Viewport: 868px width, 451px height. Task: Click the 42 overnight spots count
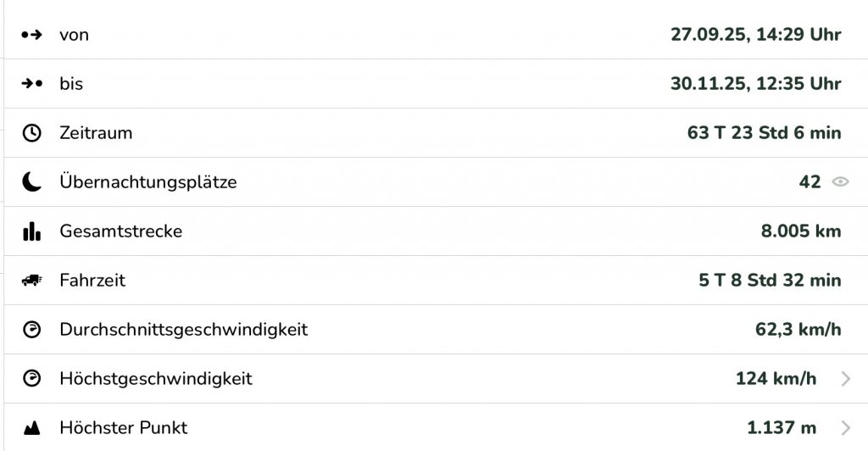point(810,181)
